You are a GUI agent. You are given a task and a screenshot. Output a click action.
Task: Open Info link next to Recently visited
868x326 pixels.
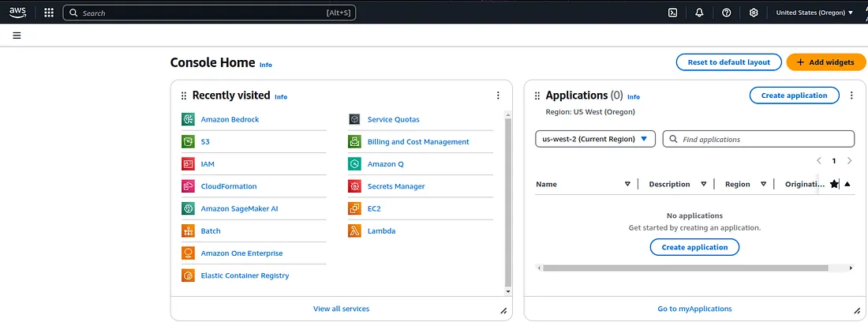[281, 97]
